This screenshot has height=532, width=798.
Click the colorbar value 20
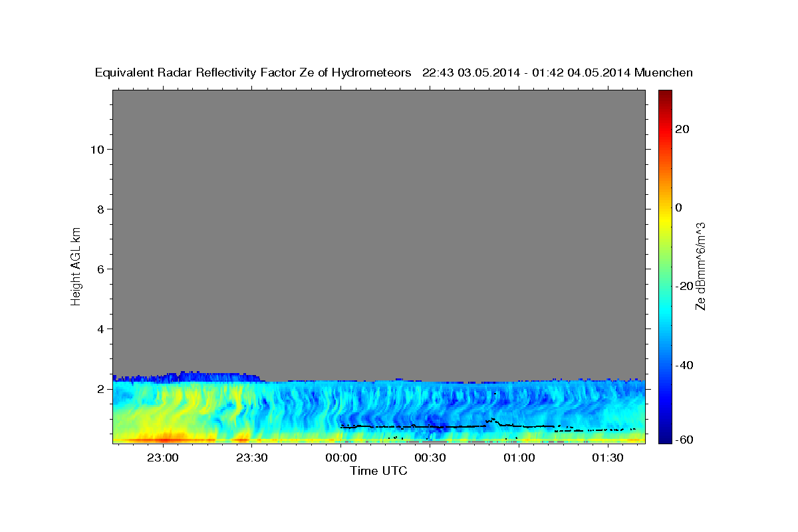pyautogui.click(x=682, y=129)
